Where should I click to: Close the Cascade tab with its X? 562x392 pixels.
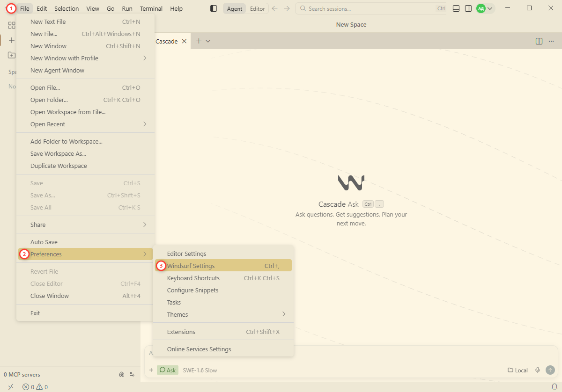pos(184,41)
